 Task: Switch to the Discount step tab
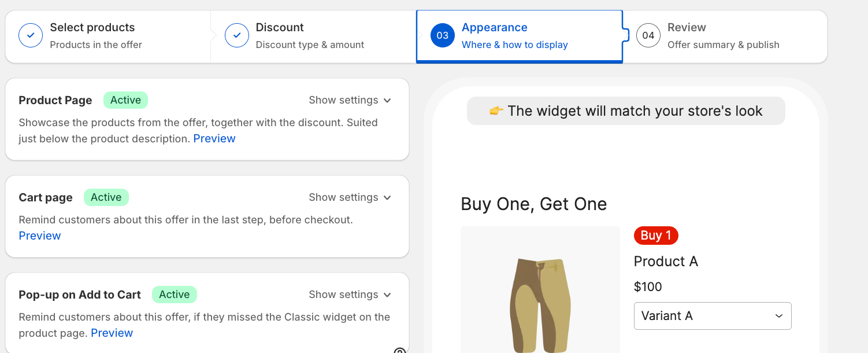click(313, 36)
